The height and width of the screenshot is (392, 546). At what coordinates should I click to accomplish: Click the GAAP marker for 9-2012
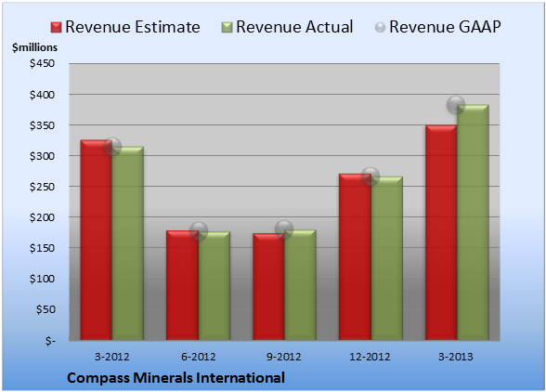284,229
